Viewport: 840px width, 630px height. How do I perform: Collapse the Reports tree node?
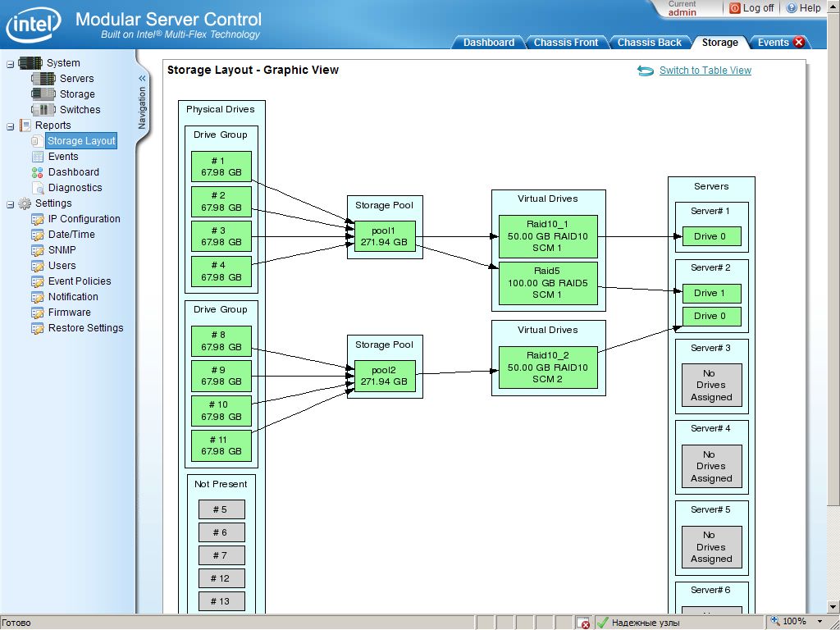click(x=11, y=126)
